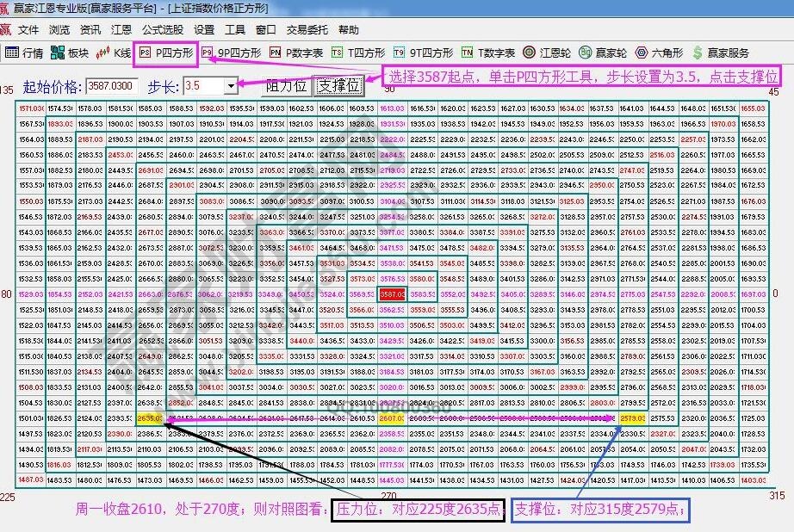Open the P数字表 number table tool
794x532 pixels.
[296, 53]
